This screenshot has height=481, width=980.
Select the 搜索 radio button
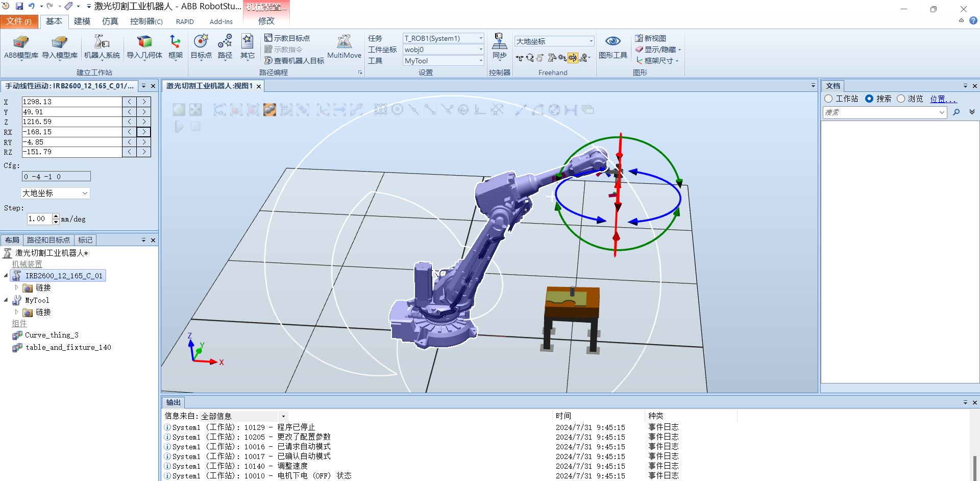869,99
